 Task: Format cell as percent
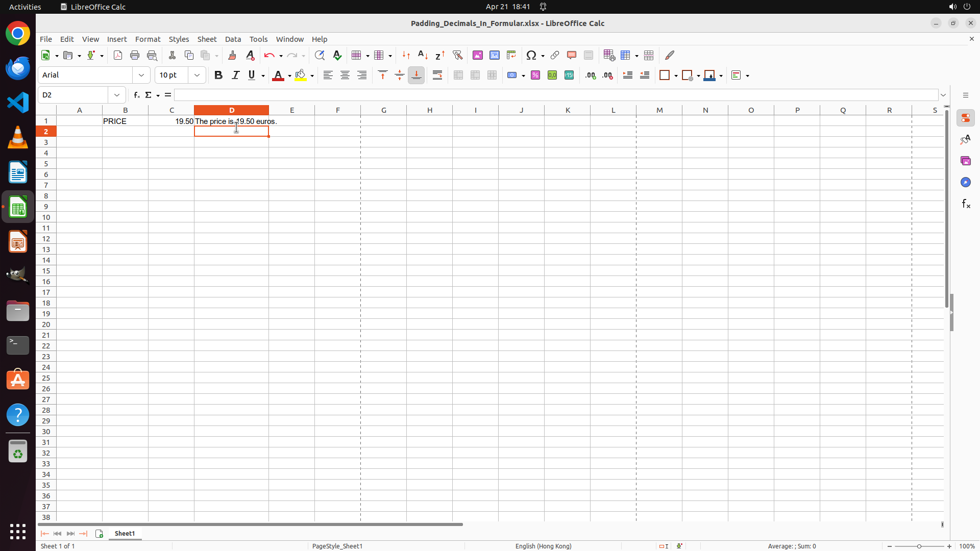[x=535, y=75]
